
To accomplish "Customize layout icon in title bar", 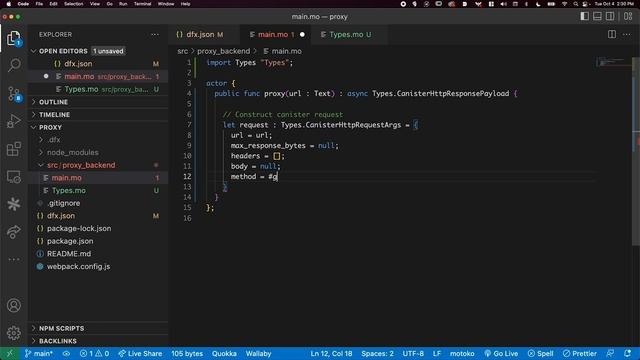I will 628,16.
